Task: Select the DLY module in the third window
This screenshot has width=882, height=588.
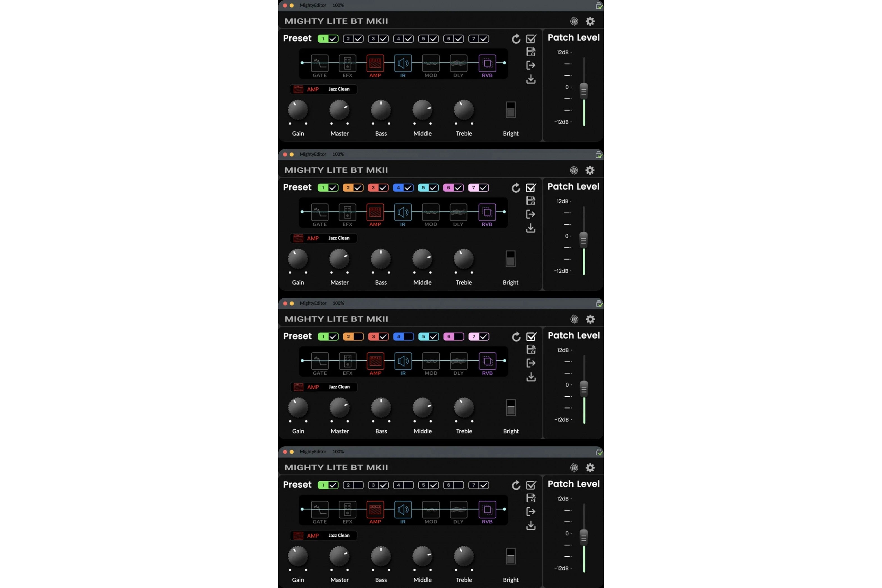Action: [458, 361]
